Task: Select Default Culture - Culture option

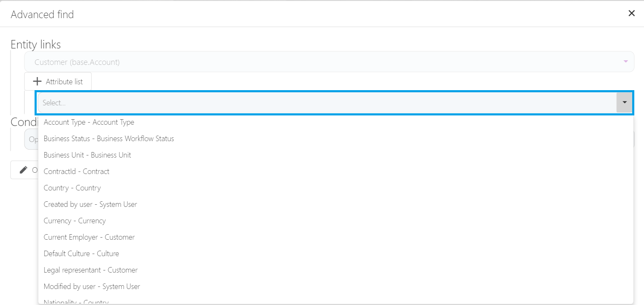Action: click(81, 254)
